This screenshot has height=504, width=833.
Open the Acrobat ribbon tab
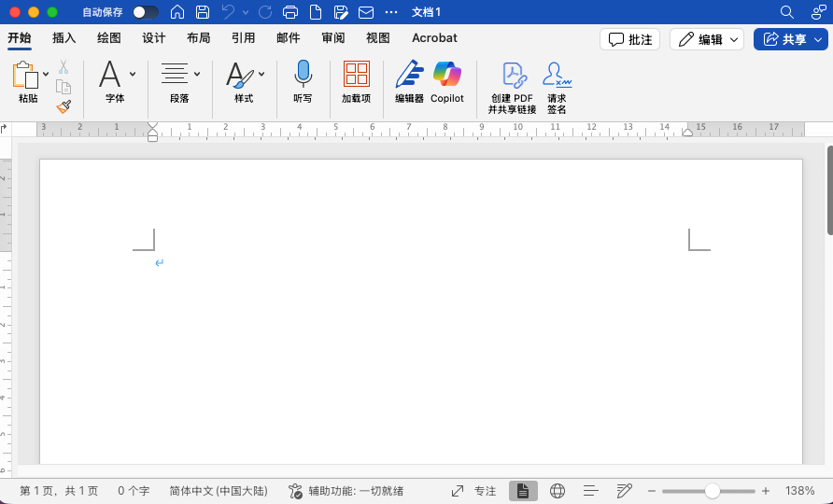tap(434, 38)
